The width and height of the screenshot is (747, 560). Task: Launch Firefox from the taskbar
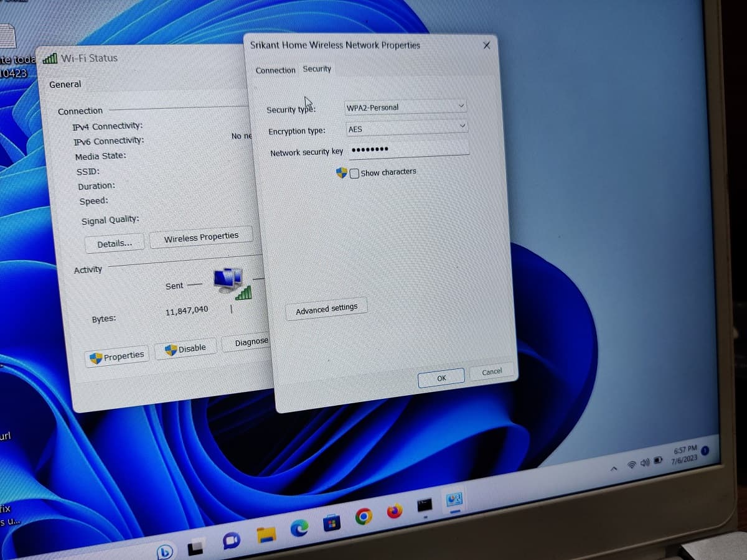(395, 511)
